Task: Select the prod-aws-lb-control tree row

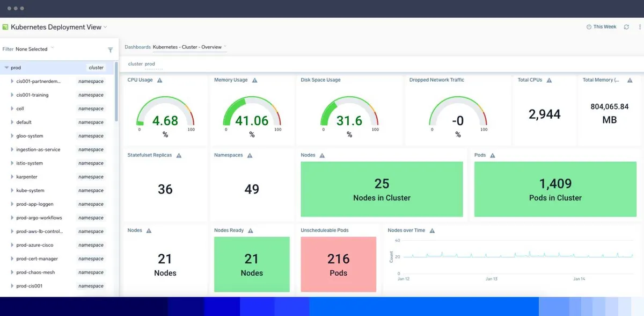Action: tap(58, 232)
